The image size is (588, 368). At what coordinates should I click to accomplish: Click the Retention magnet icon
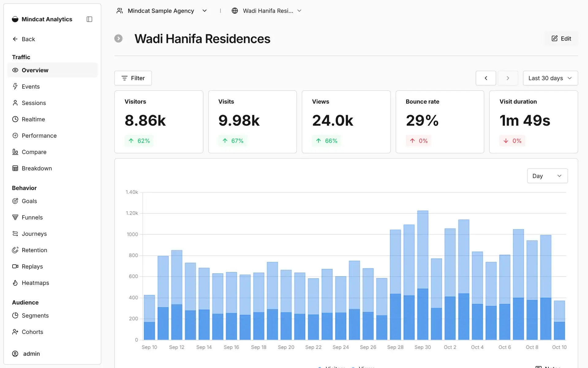click(x=15, y=250)
